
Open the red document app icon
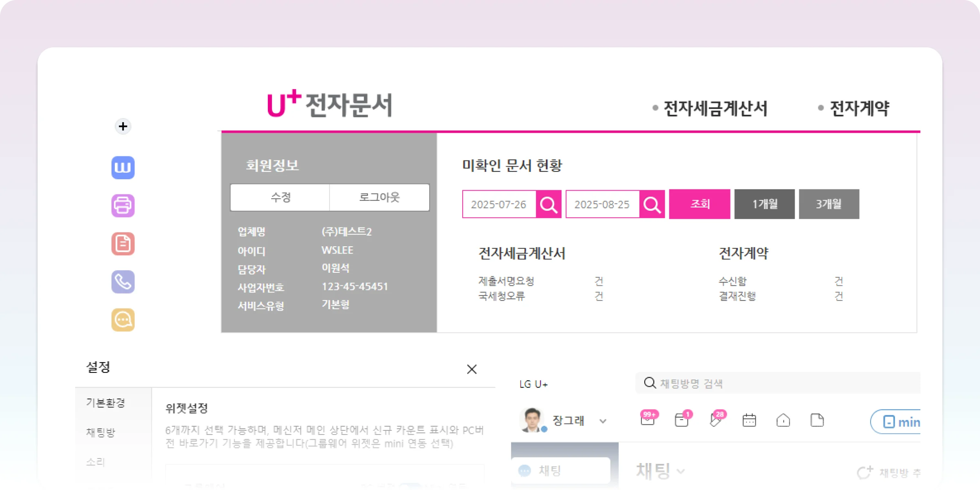tap(123, 244)
